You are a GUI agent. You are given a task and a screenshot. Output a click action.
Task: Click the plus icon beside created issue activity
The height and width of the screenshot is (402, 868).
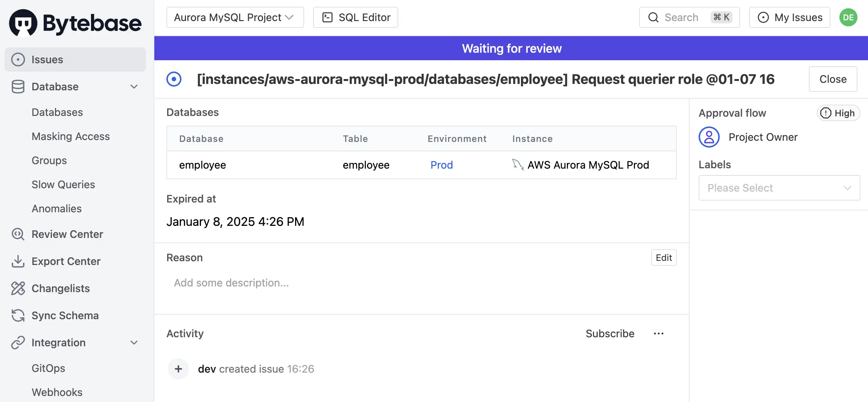pos(178,369)
